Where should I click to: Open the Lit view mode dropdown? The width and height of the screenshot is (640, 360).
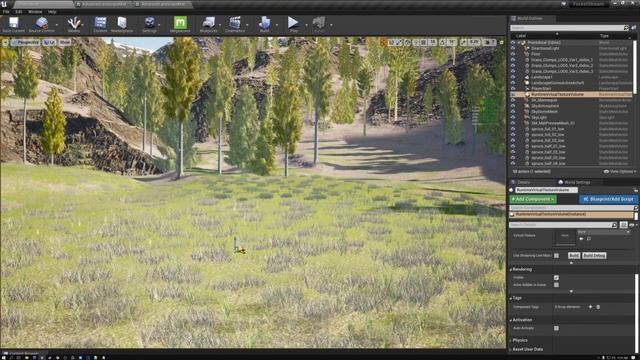click(49, 42)
